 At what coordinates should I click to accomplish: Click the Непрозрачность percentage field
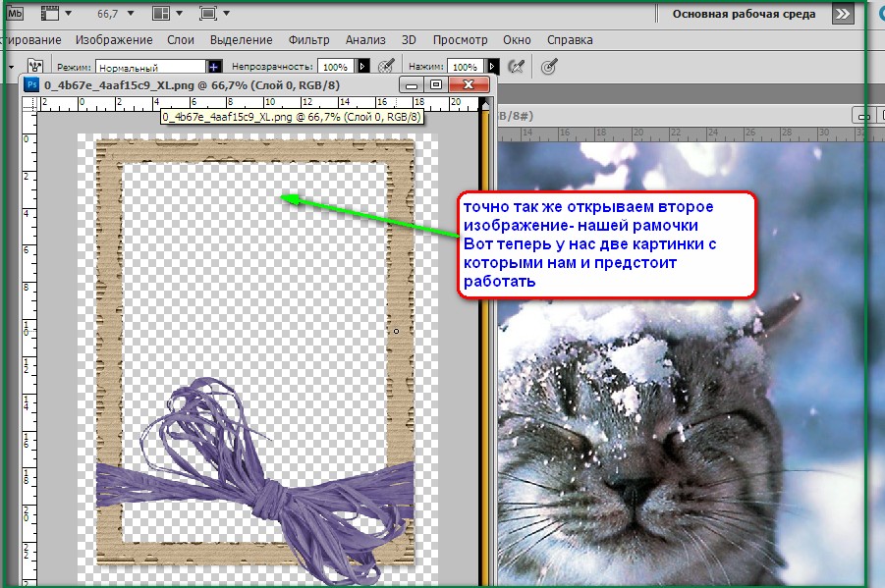pos(335,67)
